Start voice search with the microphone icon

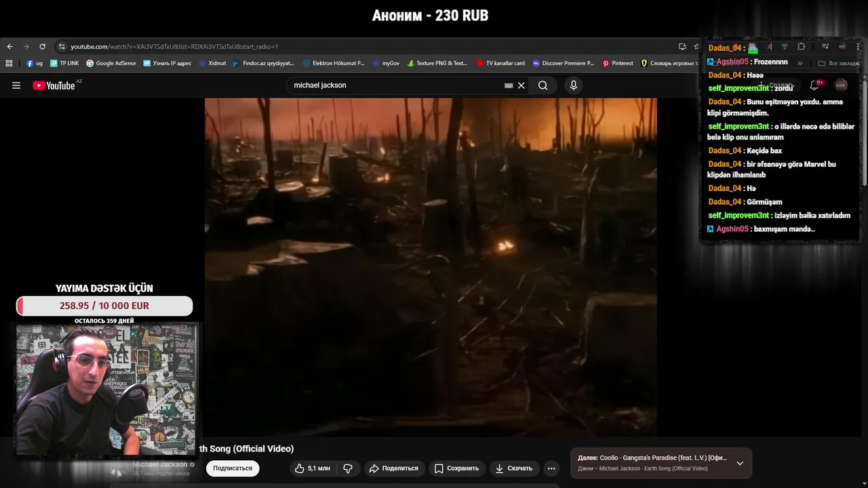pos(574,85)
